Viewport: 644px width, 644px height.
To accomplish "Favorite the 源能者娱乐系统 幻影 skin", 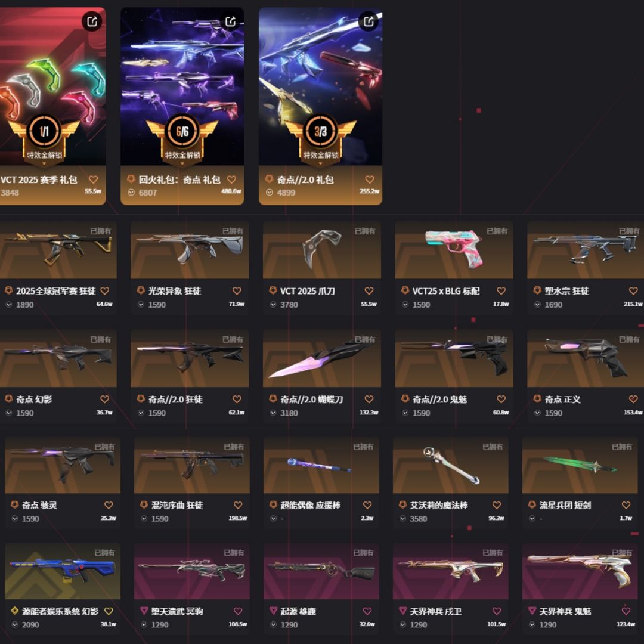I will pyautogui.click(x=109, y=611).
